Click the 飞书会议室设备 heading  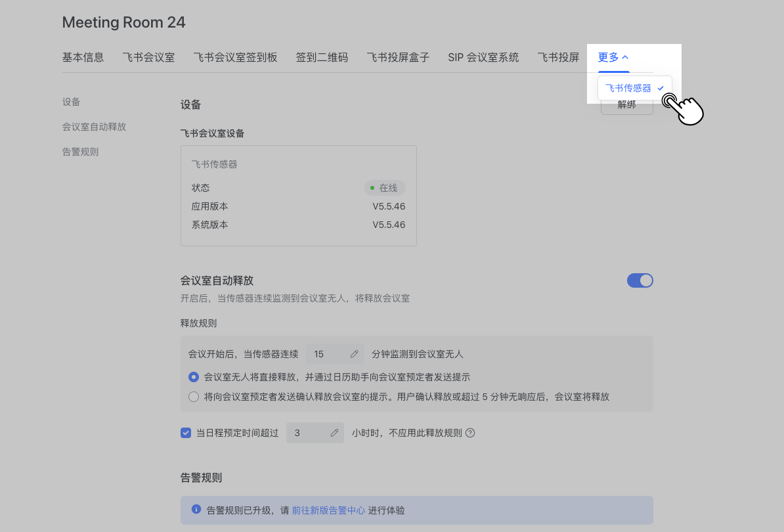(x=213, y=133)
